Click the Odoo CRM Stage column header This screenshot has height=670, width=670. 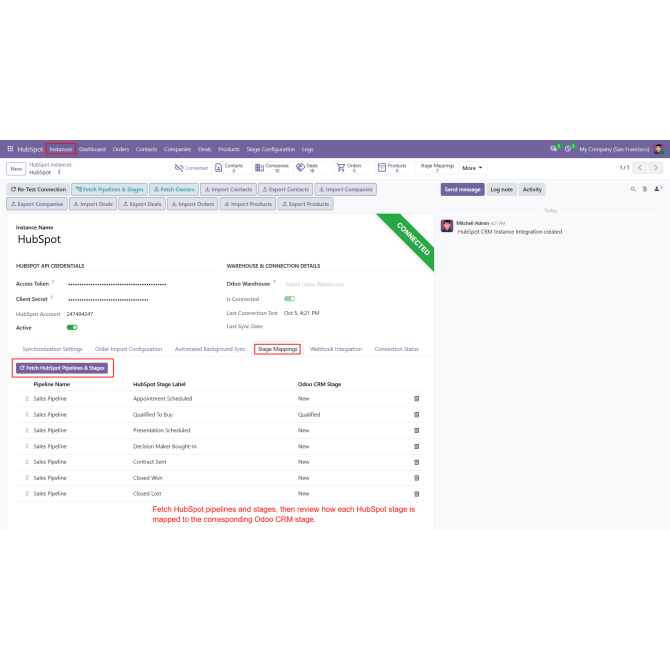319,384
